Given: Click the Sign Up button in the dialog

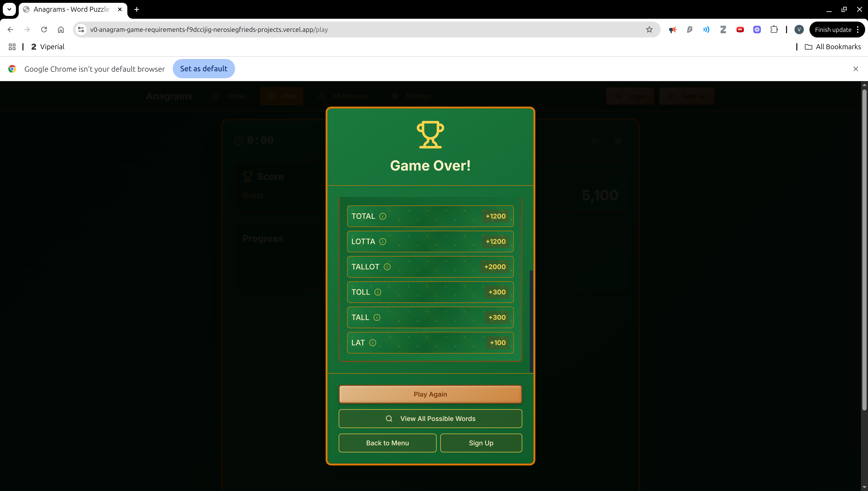Looking at the screenshot, I should pyautogui.click(x=481, y=443).
